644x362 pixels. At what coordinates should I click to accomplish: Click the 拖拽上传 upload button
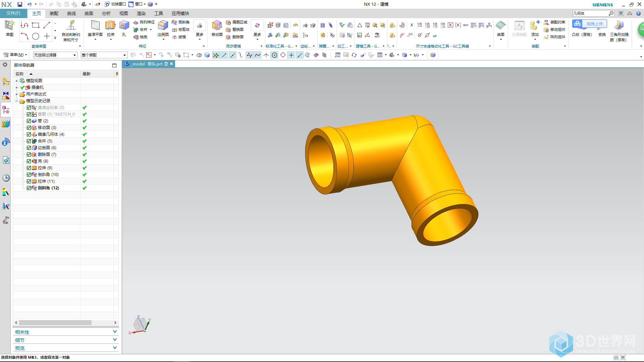click(x=590, y=24)
